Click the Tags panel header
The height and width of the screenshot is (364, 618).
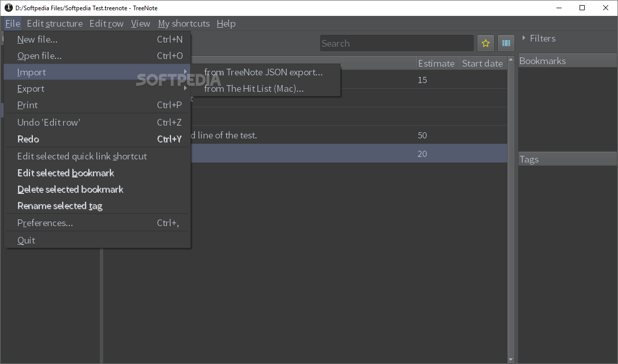click(x=568, y=159)
